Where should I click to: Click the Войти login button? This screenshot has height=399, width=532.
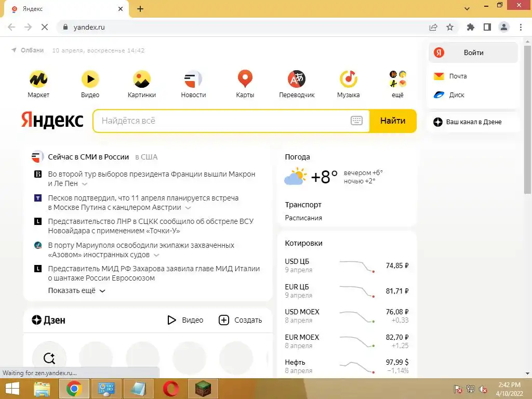[473, 52]
